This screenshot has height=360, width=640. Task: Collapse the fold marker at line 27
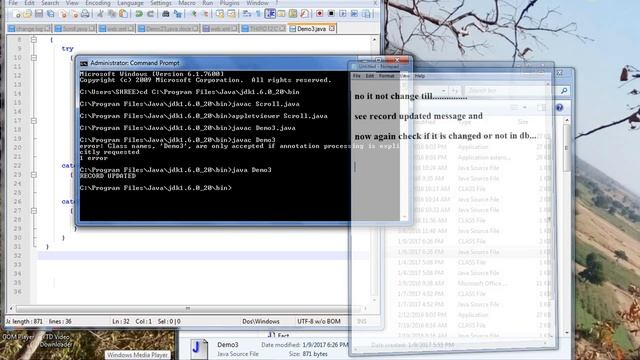34,211
